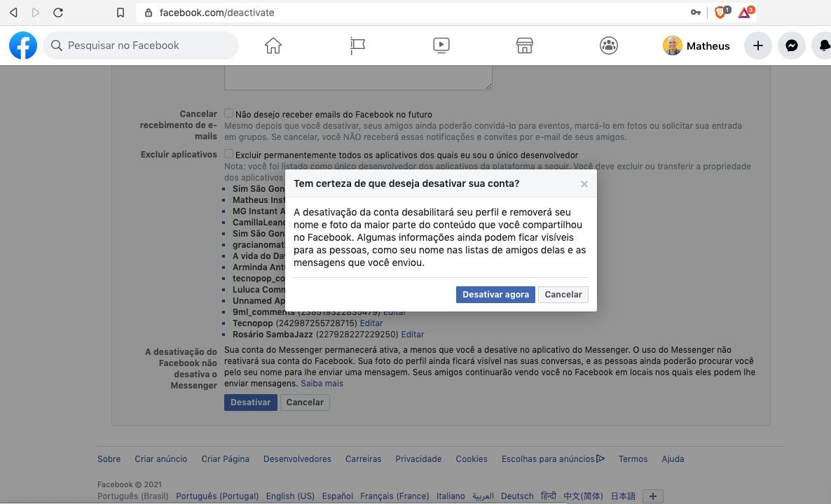
Task: Click the Facebook logo
Action: tap(23, 45)
